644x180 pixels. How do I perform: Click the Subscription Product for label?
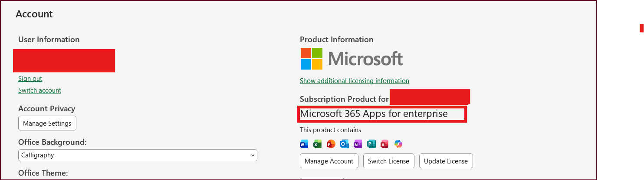[x=344, y=99]
